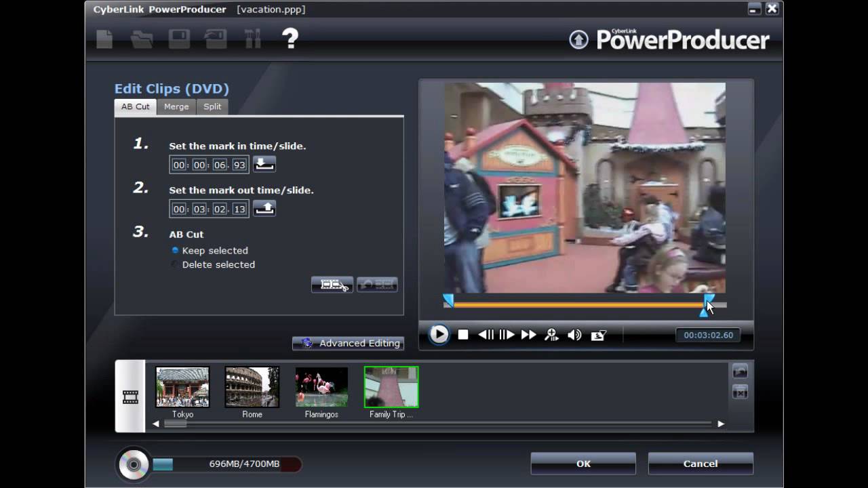Click the disc capacity usage bar
This screenshot has width=868, height=488.
point(226,464)
